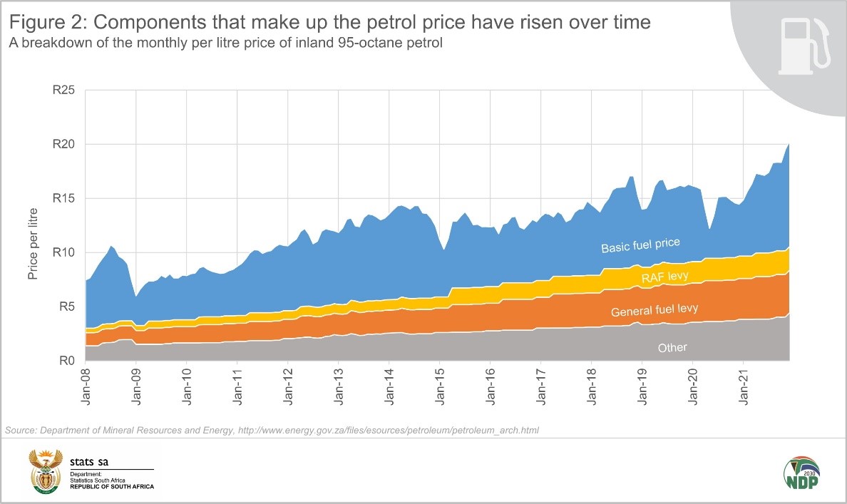Screen dimensions: 847x504
Task: Click the subtitle about inland 95-octane petrol
Action: [x=225, y=43]
